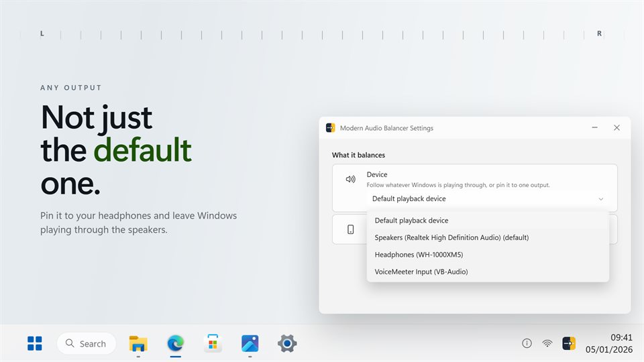Click the L marker on the balance scale

click(x=42, y=34)
